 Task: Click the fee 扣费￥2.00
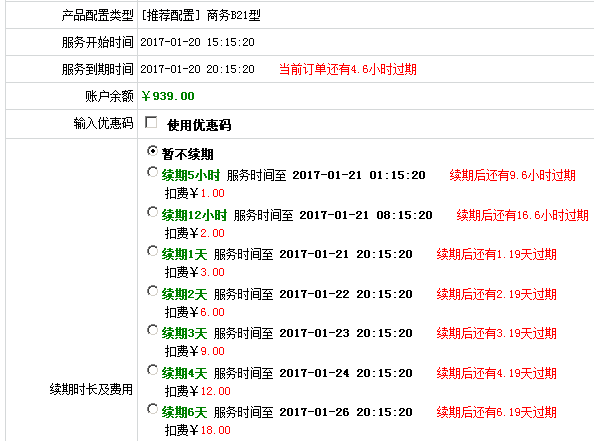click(x=195, y=233)
